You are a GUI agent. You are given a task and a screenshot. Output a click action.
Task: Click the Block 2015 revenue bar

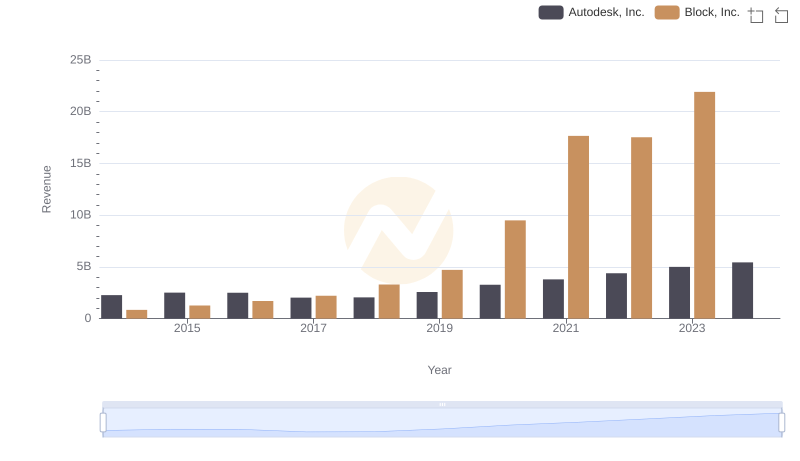pos(199,312)
